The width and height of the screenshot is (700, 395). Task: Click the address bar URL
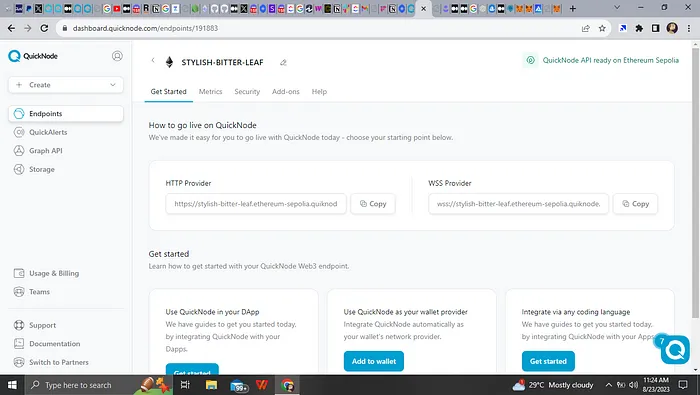[x=145, y=28]
